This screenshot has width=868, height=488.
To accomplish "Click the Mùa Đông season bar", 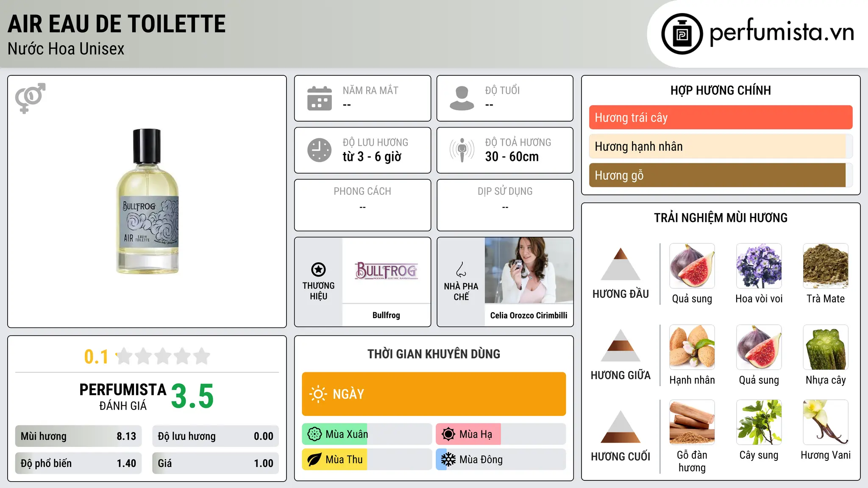I will [501, 460].
